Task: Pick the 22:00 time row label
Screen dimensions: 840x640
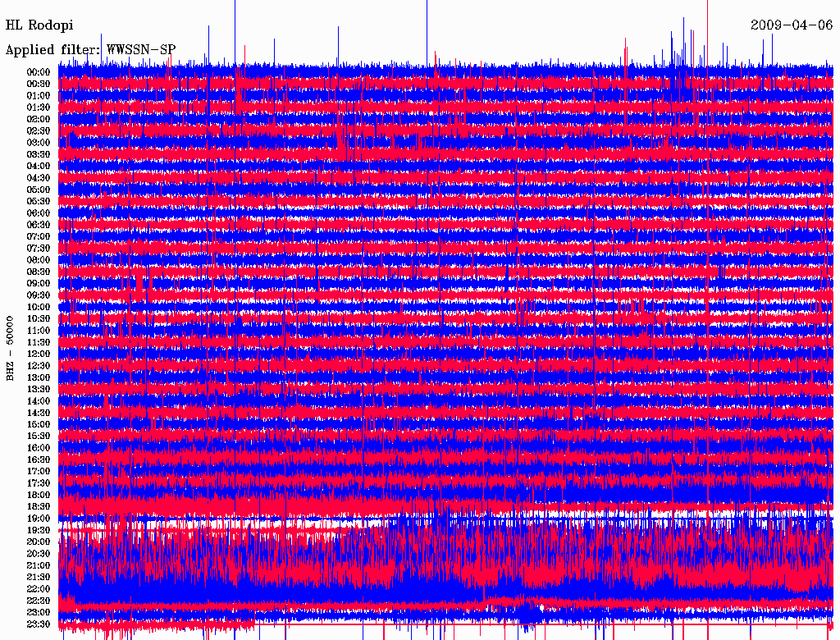Action: [39, 589]
